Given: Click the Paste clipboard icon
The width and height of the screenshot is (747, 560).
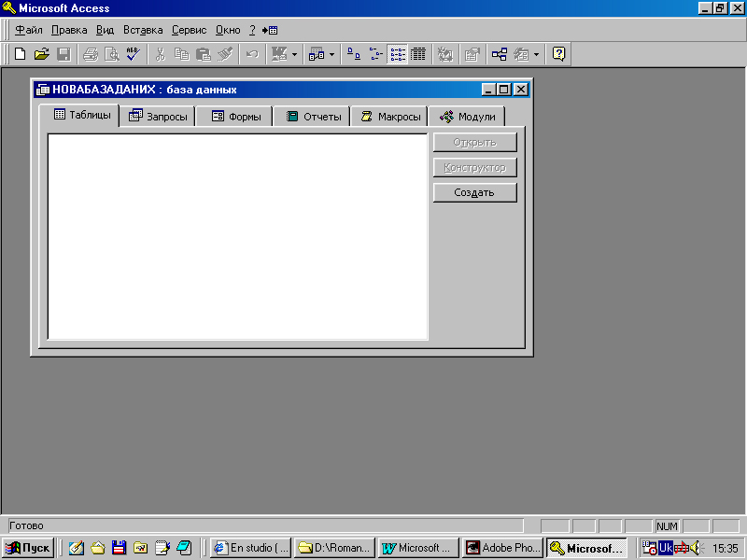Looking at the screenshot, I should coord(204,54).
